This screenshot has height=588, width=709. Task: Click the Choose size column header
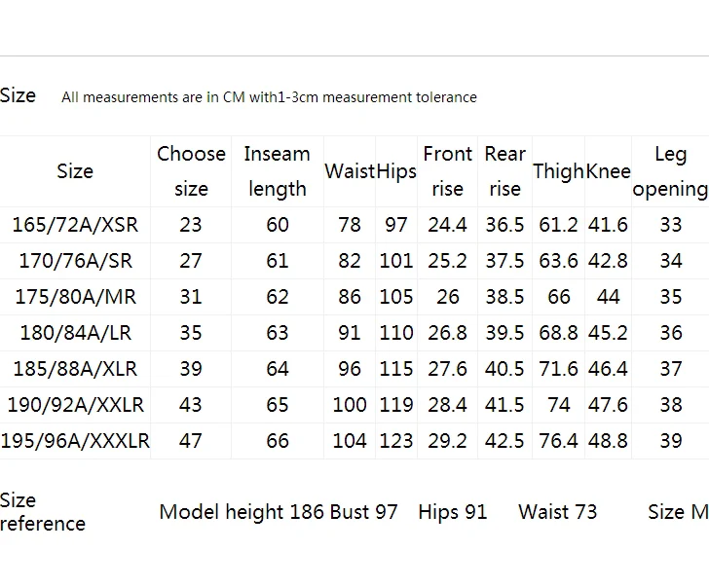click(x=191, y=171)
